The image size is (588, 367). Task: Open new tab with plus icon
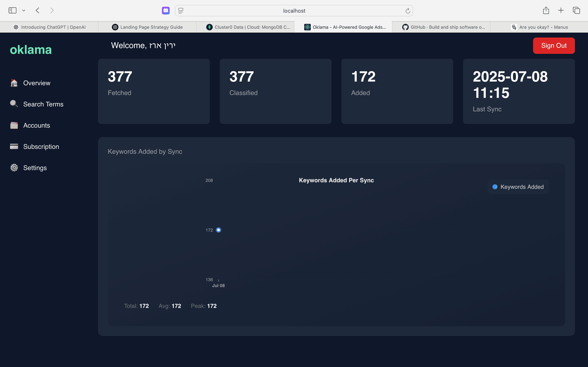coord(561,10)
